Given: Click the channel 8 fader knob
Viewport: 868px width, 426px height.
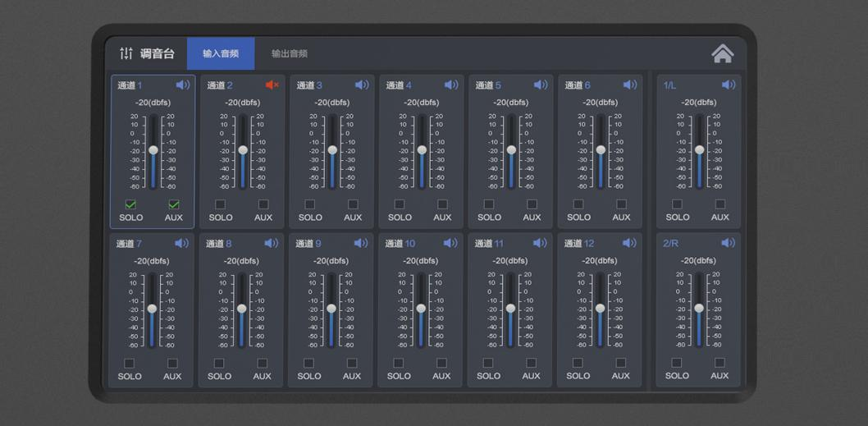Looking at the screenshot, I should point(242,309).
